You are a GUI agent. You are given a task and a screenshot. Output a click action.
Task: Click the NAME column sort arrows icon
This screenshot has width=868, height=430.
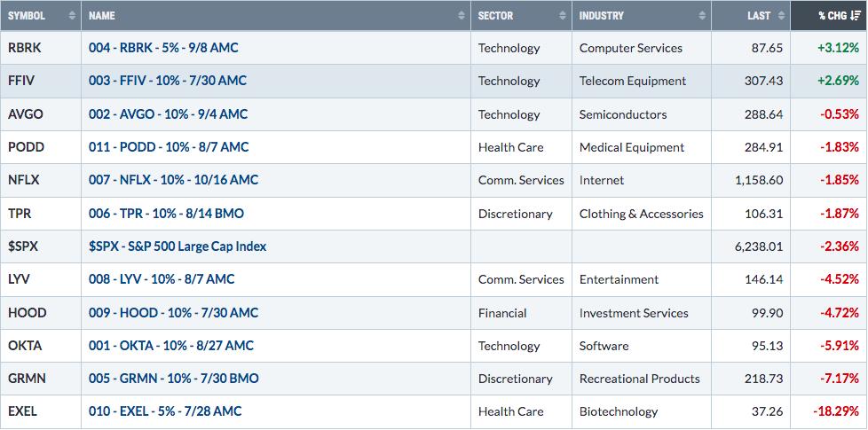(x=462, y=16)
